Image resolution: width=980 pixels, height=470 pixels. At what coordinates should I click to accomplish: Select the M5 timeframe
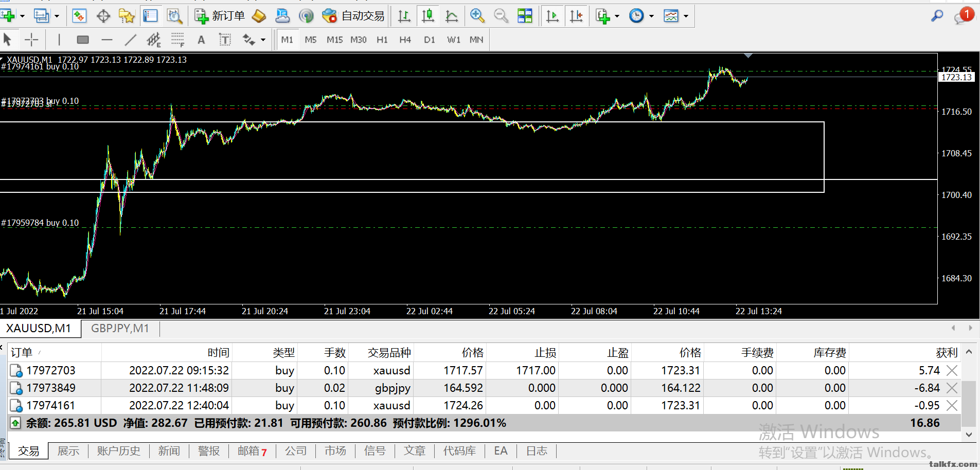point(311,40)
